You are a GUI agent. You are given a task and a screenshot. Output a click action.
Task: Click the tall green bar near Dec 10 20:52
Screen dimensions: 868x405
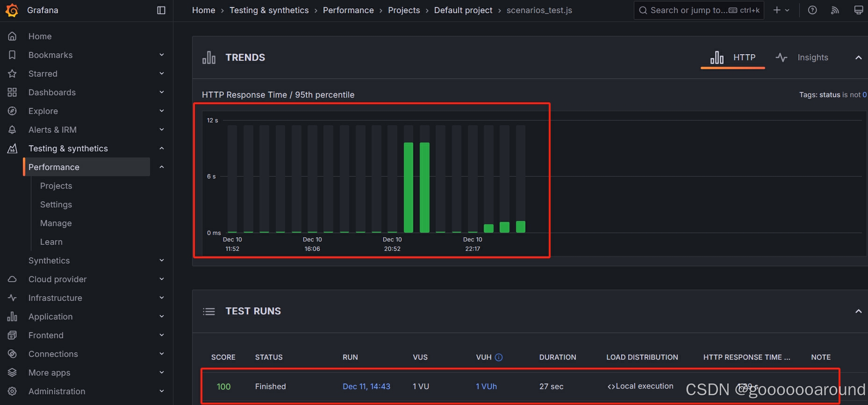coord(409,187)
